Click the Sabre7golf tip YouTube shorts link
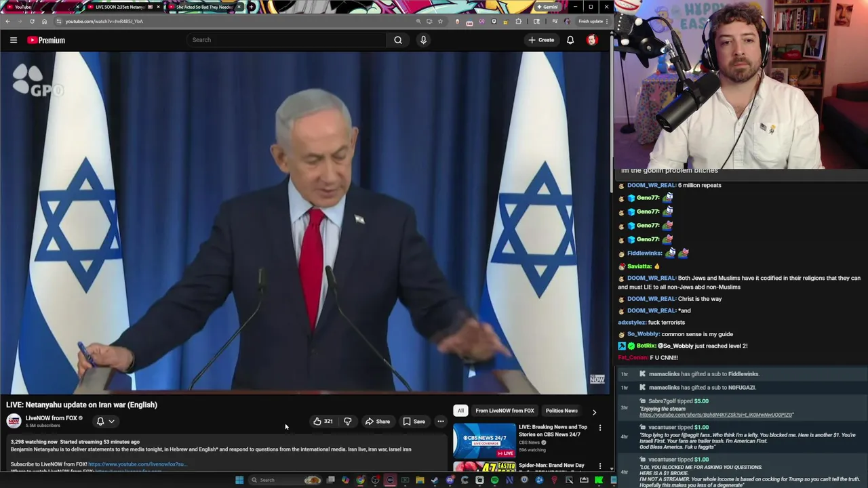The image size is (868, 488). 716,415
